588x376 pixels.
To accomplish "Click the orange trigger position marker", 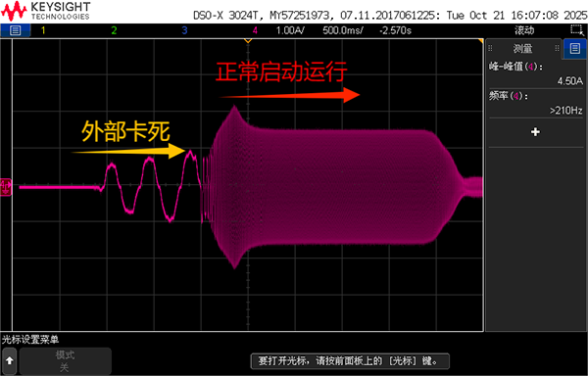I will tap(248, 40).
